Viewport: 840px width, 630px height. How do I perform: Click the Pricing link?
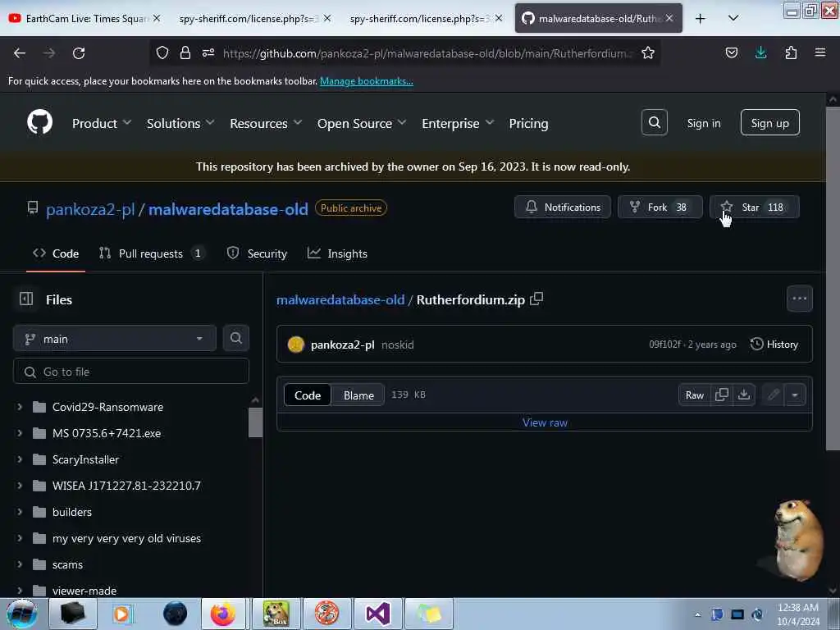(528, 123)
